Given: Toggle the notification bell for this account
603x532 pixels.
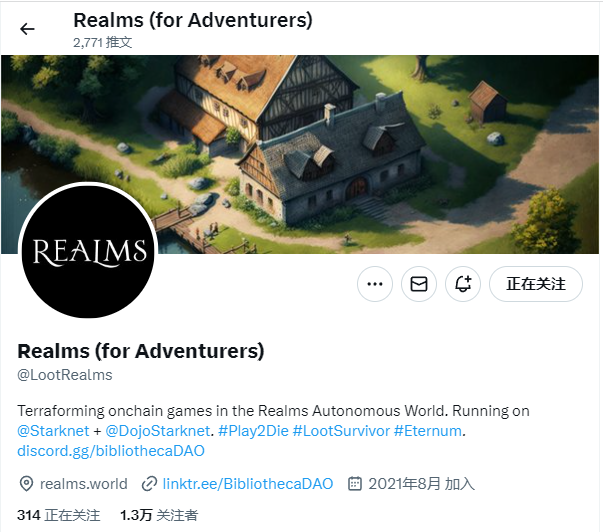Looking at the screenshot, I should coord(463,284).
